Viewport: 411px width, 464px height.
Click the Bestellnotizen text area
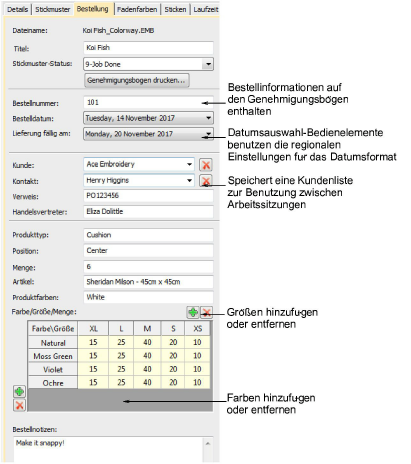pyautogui.click(x=108, y=450)
